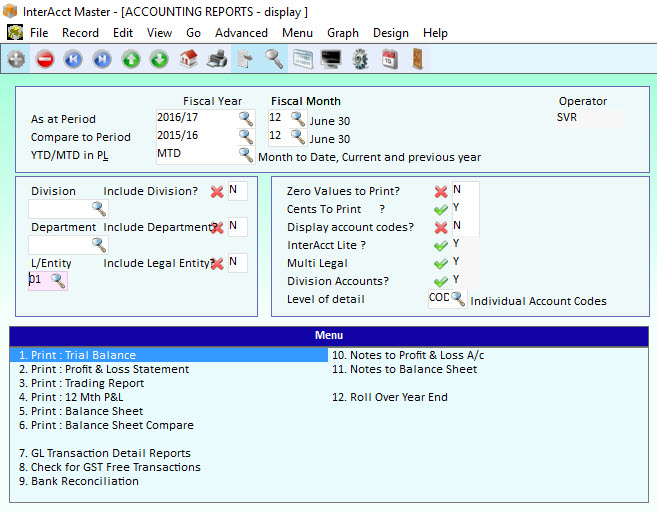657x512 pixels.
Task: Look up As at Period fiscal month
Action: [x=298, y=119]
